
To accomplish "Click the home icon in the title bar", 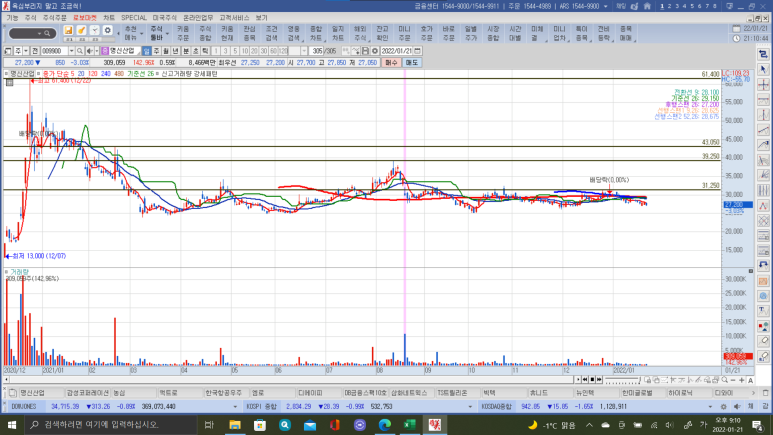I will [x=647, y=6].
